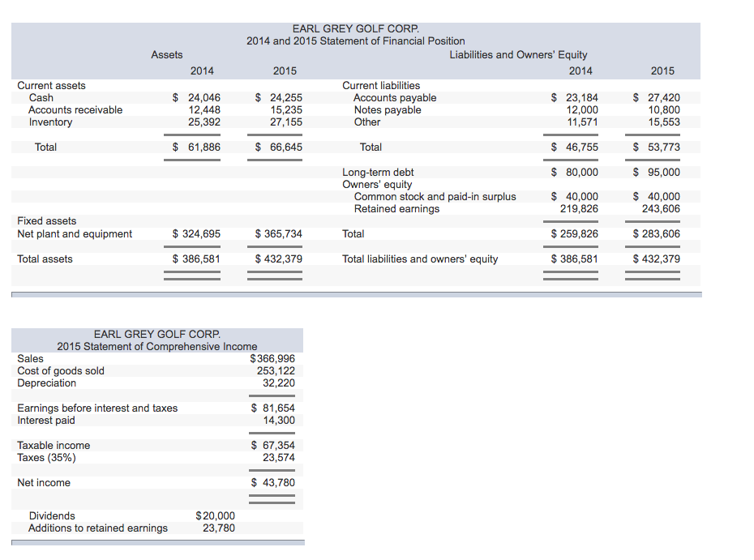Click the Current assets label

pyautogui.click(x=51, y=86)
